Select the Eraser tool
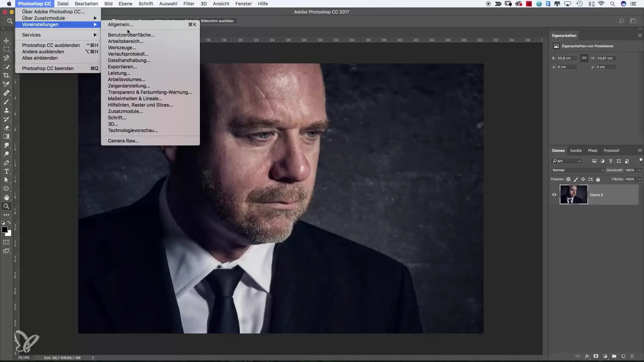The image size is (644, 362). click(6, 128)
